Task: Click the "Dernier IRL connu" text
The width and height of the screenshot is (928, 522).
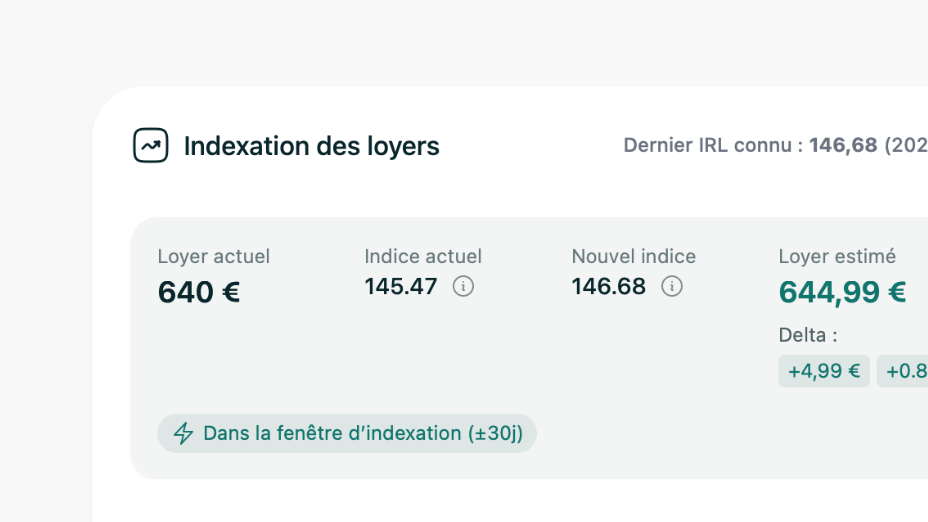Action: tap(713, 146)
